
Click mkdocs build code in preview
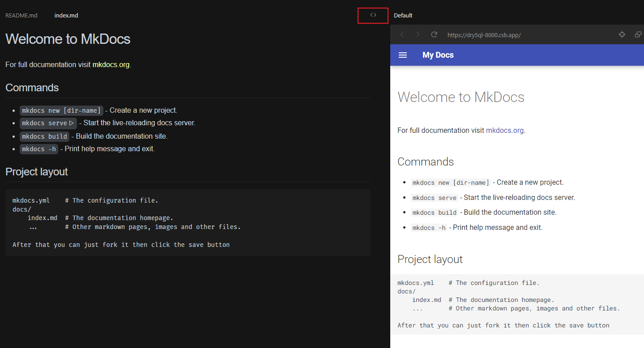pos(435,212)
